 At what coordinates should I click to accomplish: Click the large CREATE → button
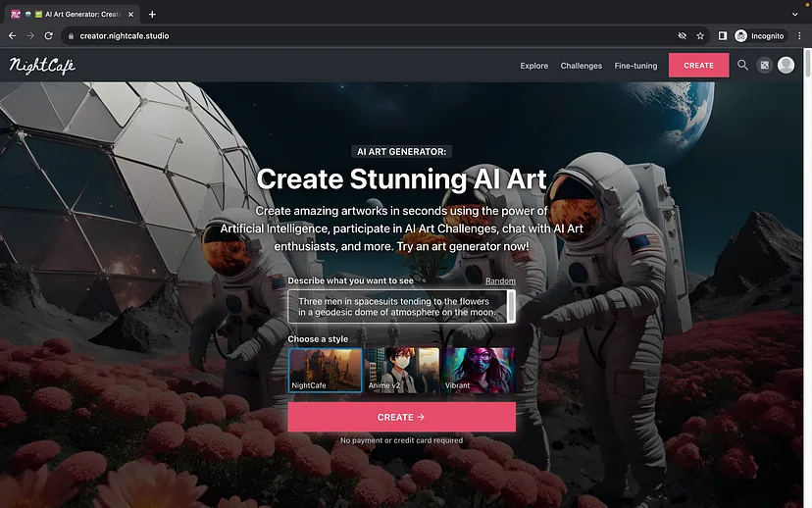(401, 417)
